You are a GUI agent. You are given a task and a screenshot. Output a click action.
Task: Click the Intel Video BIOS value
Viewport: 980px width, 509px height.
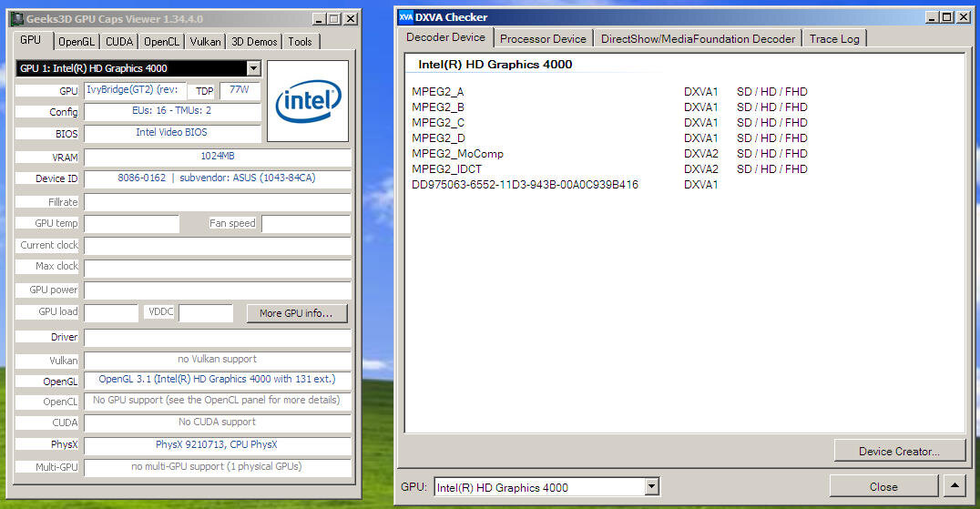172,132
